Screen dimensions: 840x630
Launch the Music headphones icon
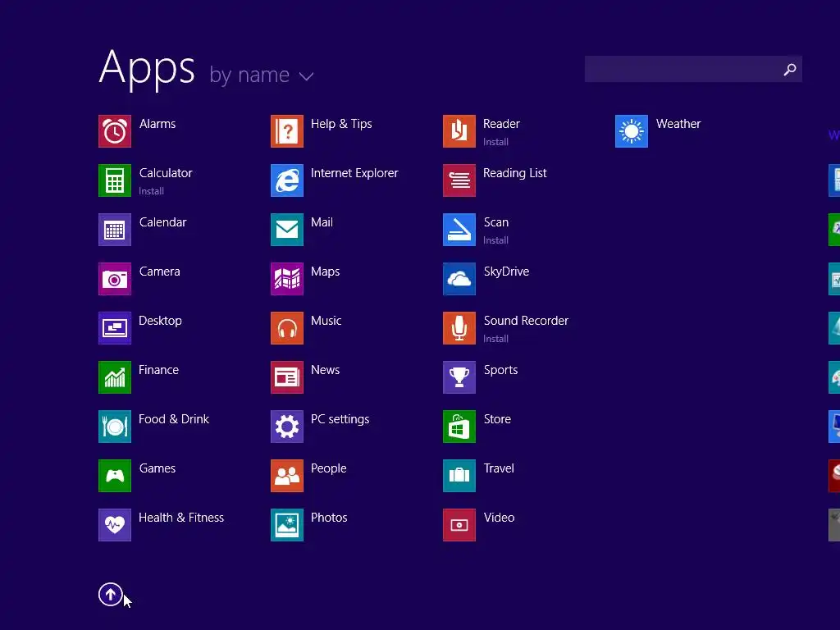(287, 328)
